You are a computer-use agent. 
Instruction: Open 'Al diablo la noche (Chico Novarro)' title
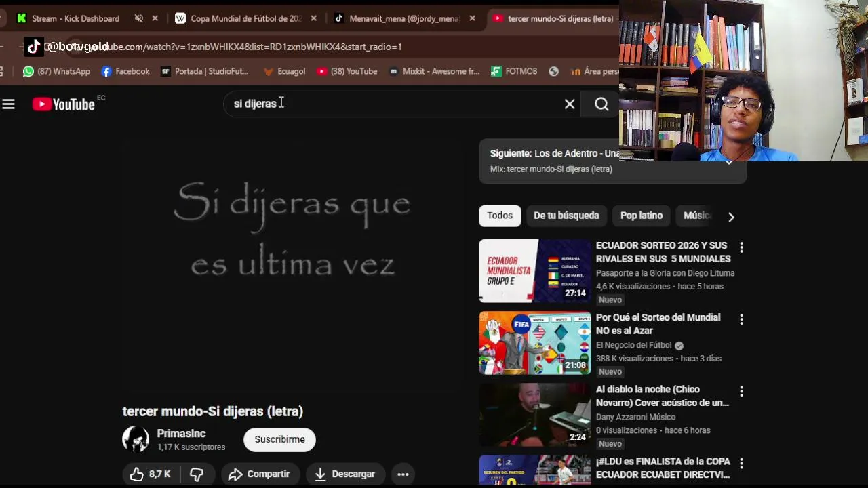tap(663, 396)
